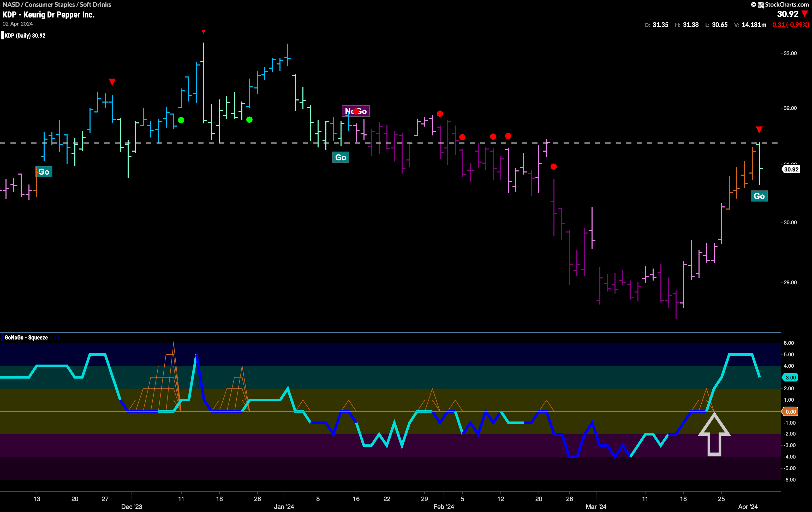Click the red down arrow beside 30.92 header price
The width and height of the screenshot is (812, 512).
coord(805,14)
